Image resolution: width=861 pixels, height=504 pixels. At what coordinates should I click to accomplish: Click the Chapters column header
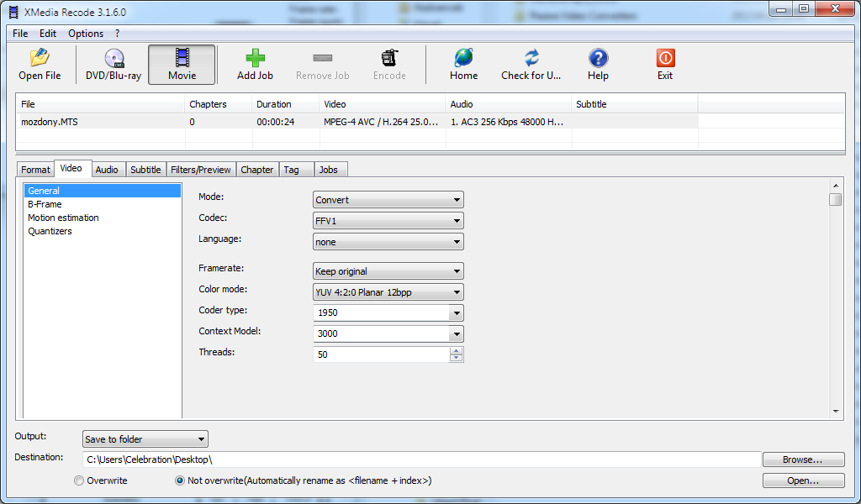point(218,104)
